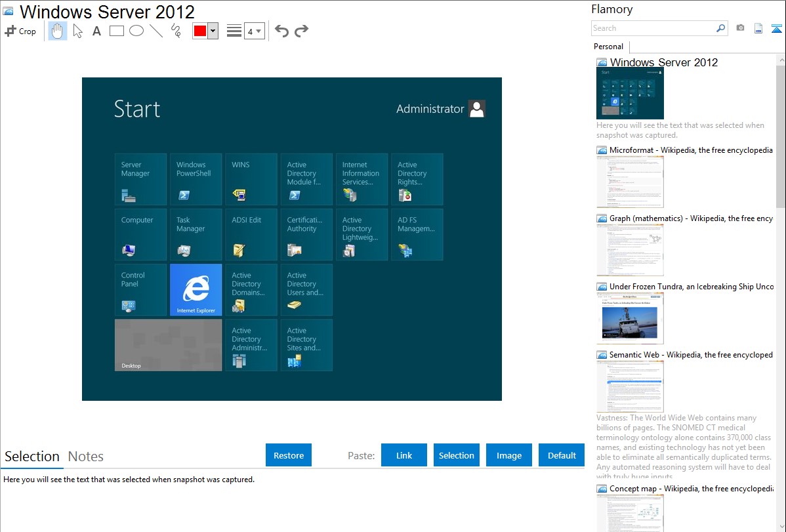Click the Administrator user avatar in snapshot
Image resolution: width=786 pixels, height=532 pixels.
(477, 109)
